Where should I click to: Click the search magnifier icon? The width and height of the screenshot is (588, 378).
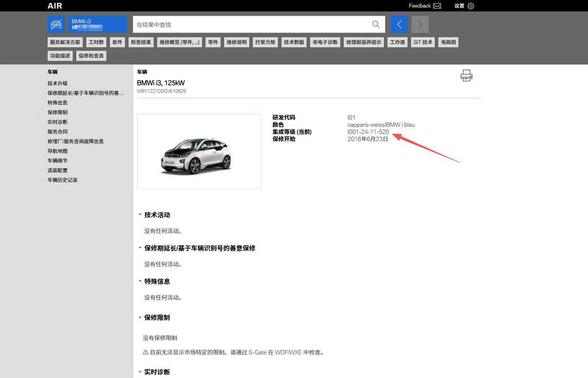pyautogui.click(x=376, y=24)
